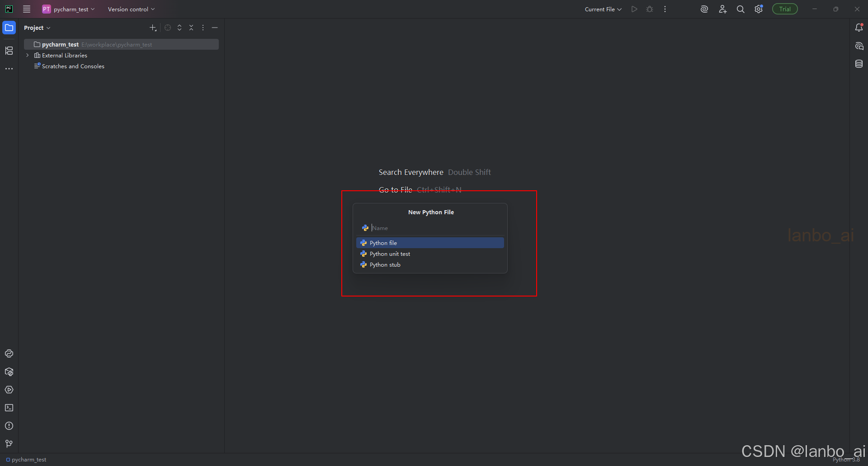
Task: Open Search Everywhere with the magnifier
Action: pos(741,9)
